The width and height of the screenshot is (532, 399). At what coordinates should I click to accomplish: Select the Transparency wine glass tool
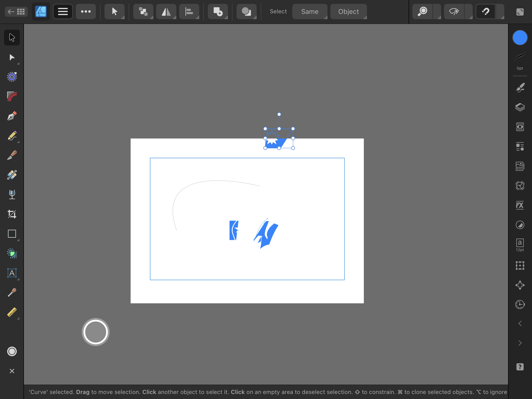[12, 194]
